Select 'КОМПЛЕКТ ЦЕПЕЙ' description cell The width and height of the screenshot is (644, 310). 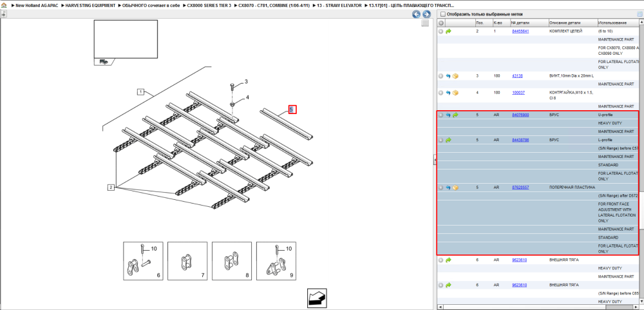[565, 31]
